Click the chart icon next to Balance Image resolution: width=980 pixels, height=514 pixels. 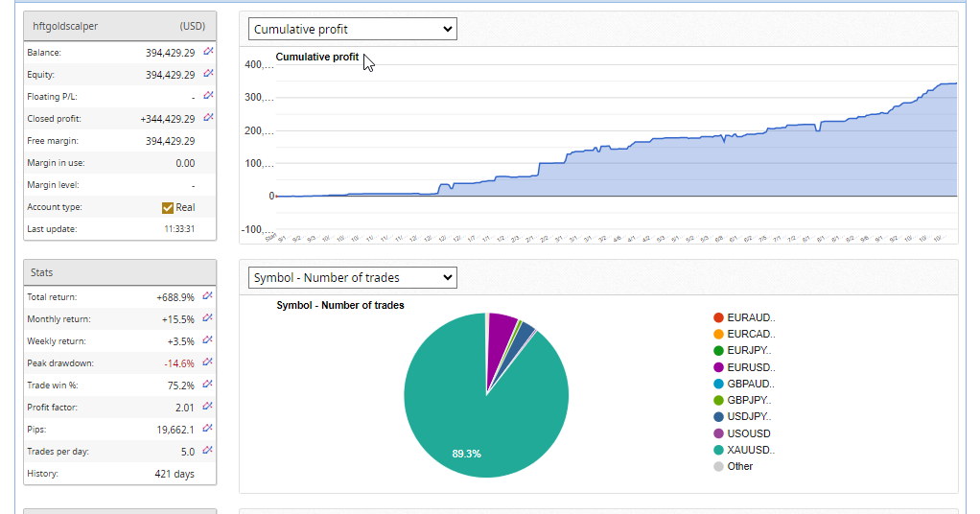[208, 52]
